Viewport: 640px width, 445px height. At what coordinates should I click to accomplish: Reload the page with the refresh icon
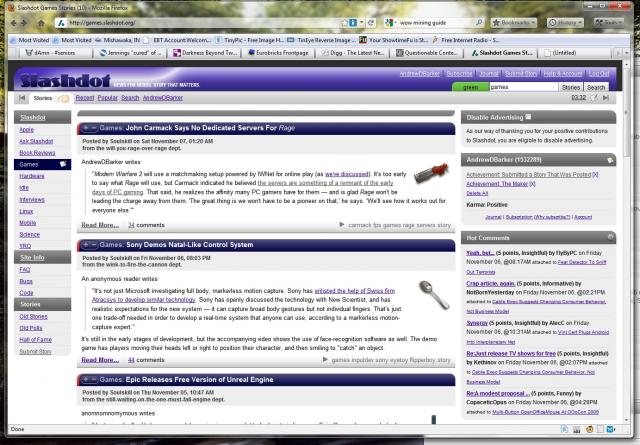(x=371, y=23)
